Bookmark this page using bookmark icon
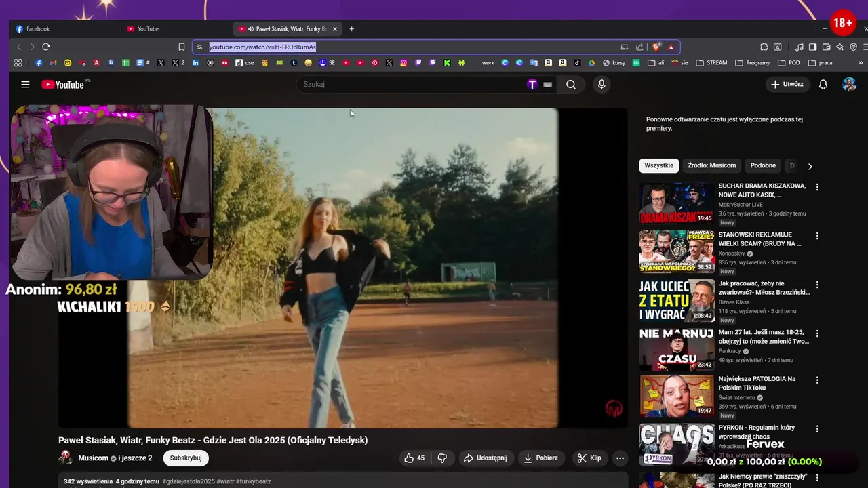The height and width of the screenshot is (488, 868). click(x=182, y=47)
